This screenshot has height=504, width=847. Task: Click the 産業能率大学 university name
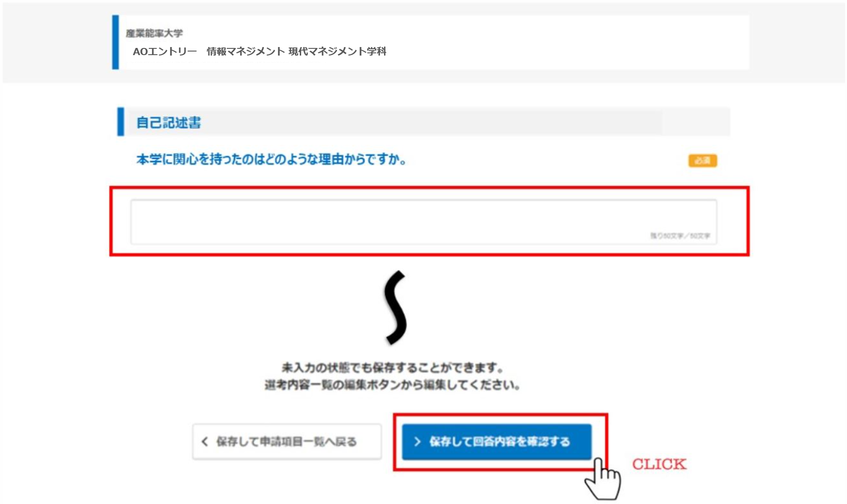(x=154, y=33)
